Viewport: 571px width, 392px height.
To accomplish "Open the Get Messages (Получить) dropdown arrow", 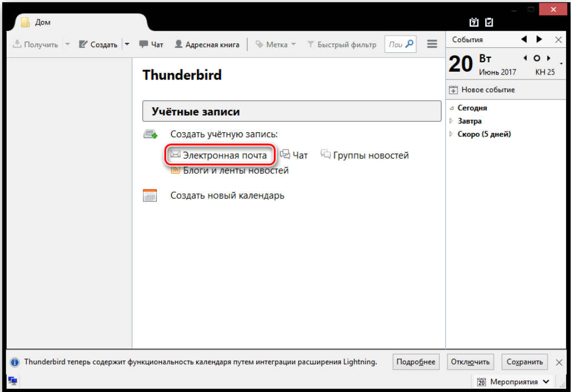I will click(67, 44).
